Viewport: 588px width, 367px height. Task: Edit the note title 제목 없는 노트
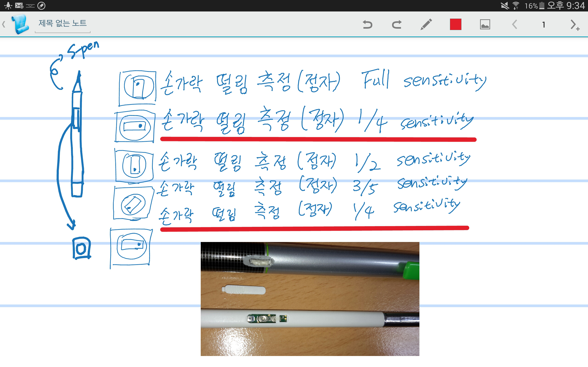(x=62, y=24)
